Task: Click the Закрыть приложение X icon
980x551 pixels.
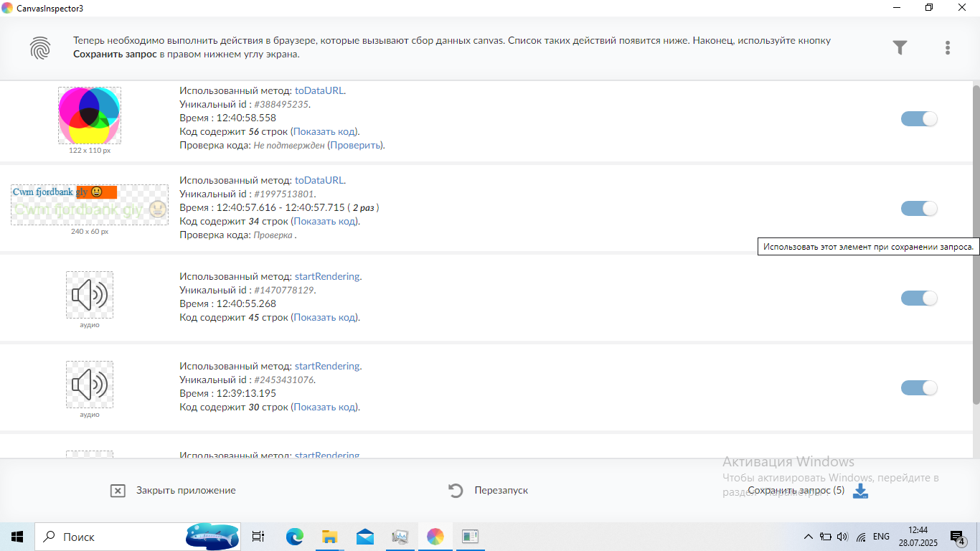Action: (118, 491)
